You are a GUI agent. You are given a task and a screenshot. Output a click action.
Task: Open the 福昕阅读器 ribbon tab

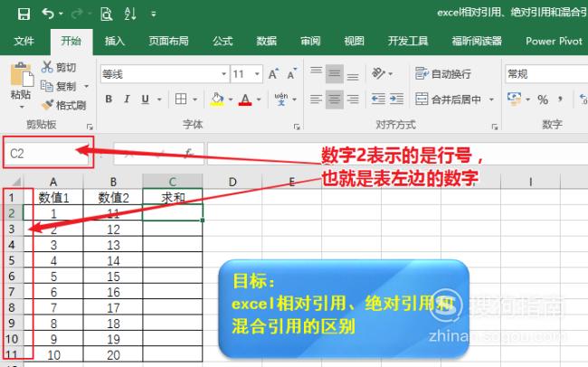pyautogui.click(x=477, y=41)
